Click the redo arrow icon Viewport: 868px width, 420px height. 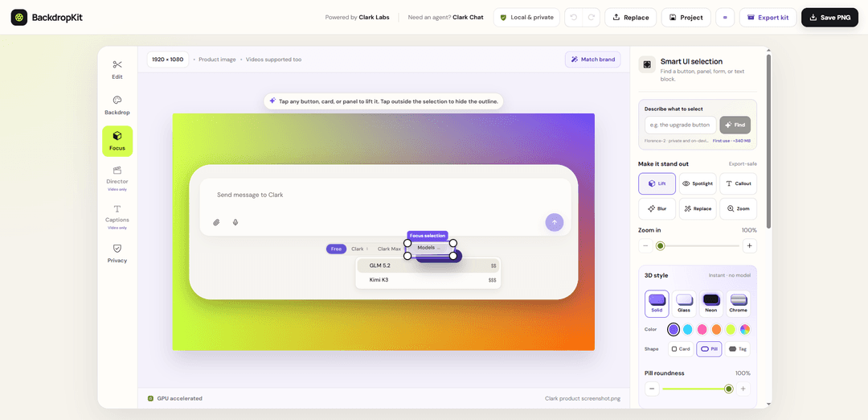592,17
